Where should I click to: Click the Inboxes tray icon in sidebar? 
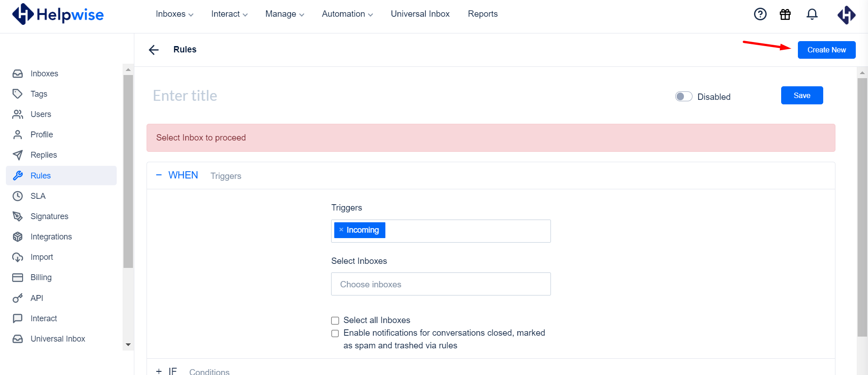coord(18,74)
